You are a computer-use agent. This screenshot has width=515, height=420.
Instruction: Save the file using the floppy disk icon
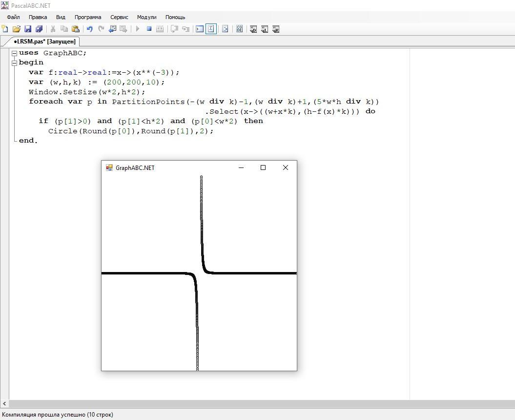(28, 29)
